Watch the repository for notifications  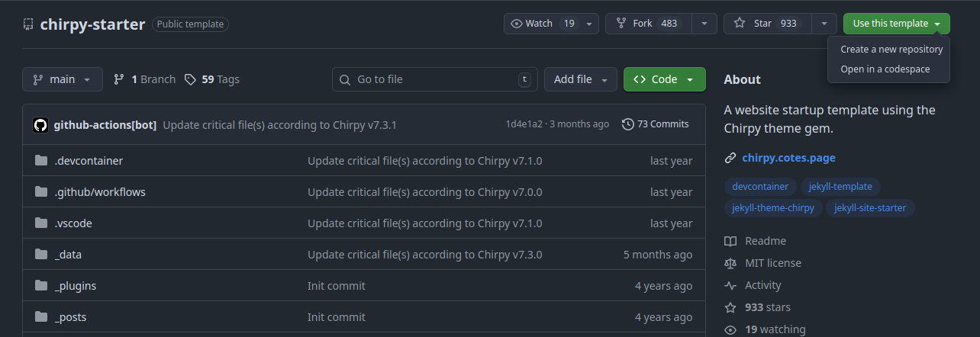pyautogui.click(x=542, y=24)
